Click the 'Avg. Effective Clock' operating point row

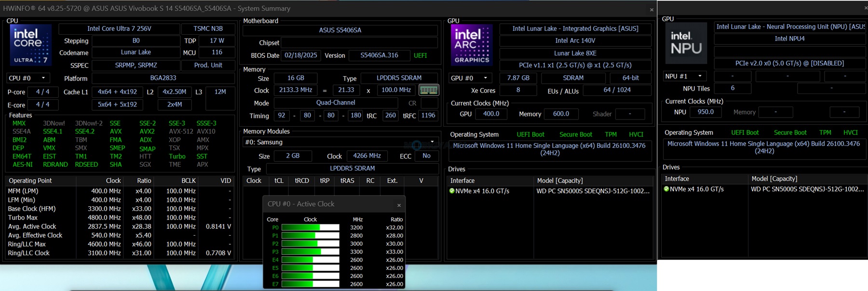click(120, 236)
